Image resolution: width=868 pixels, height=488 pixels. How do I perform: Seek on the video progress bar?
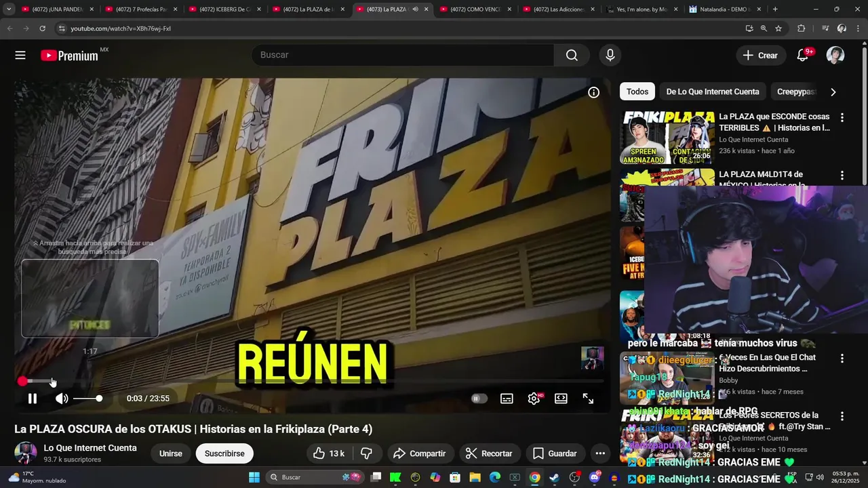[x=312, y=382]
